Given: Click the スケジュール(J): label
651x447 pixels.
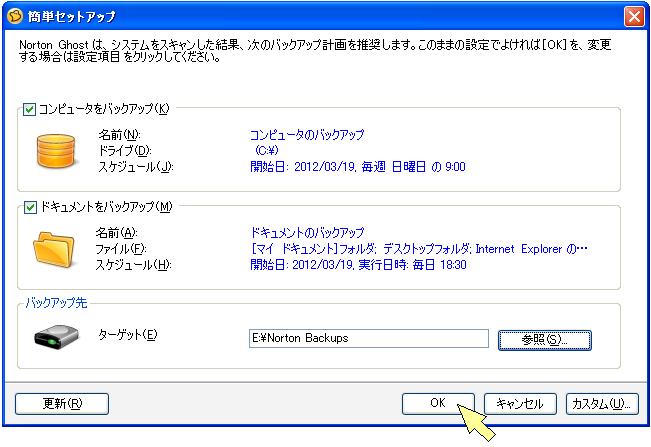Looking at the screenshot, I should click(136, 167).
